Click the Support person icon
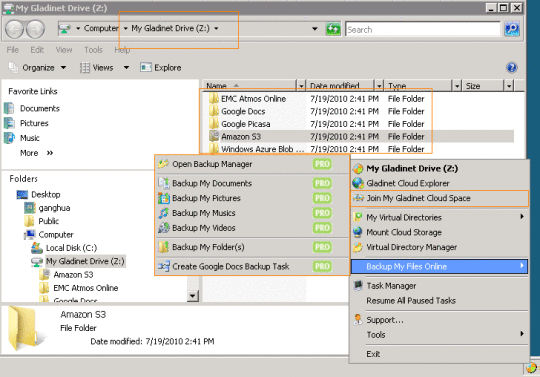Viewport: 540px width, 377px height. click(x=358, y=320)
